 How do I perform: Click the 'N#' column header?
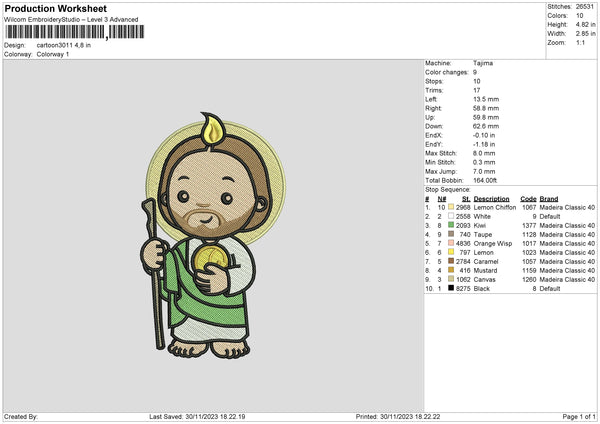[442, 199]
